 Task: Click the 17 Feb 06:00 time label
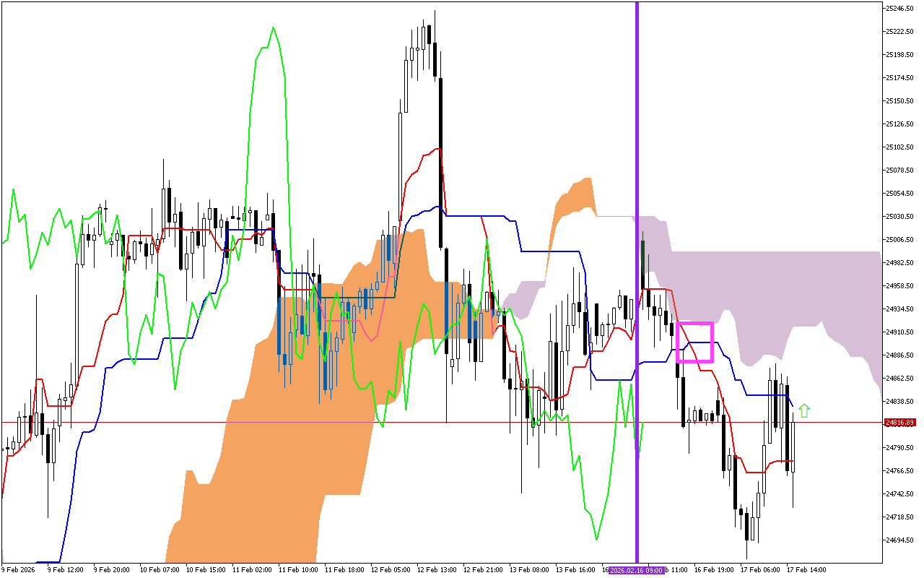pyautogui.click(x=760, y=570)
